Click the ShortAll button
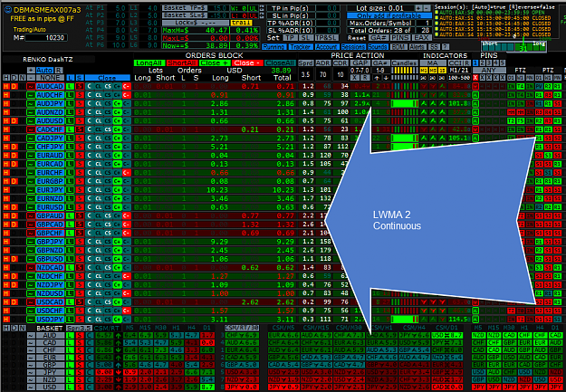566x392 pixels. [182, 62]
